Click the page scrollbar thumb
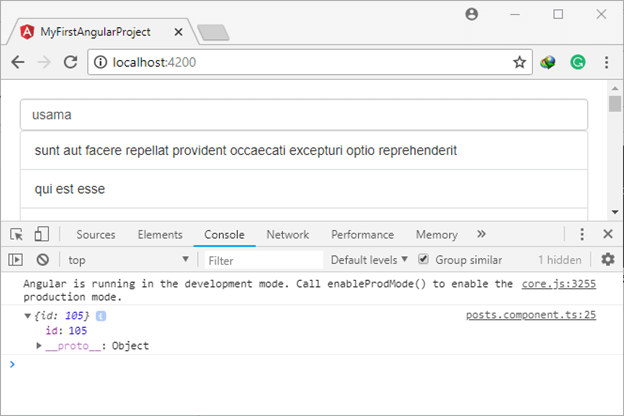624x416 pixels. pyautogui.click(x=615, y=104)
